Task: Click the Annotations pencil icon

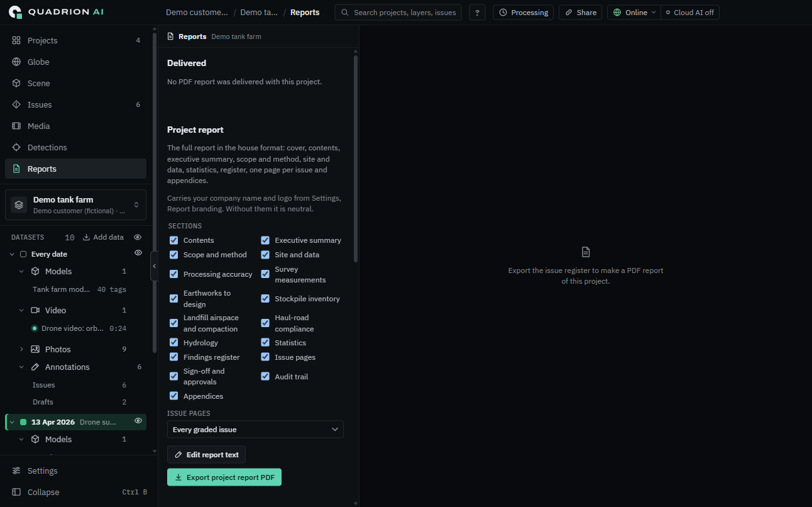Action: click(x=35, y=367)
